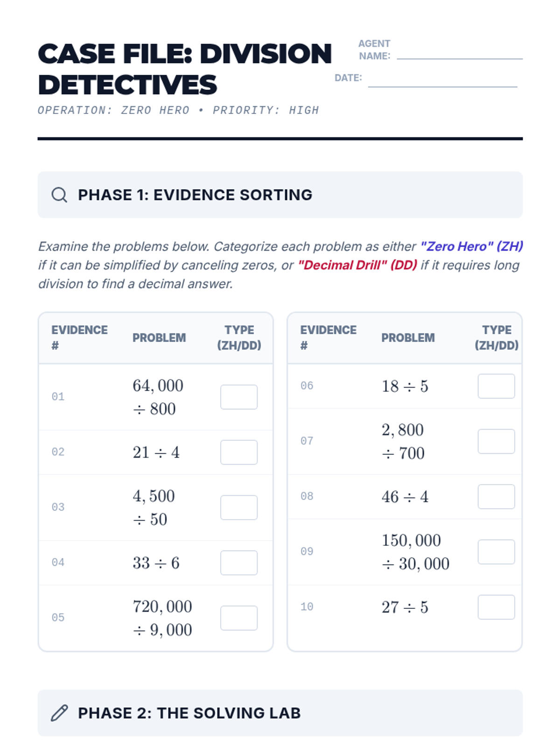Image resolution: width=560 pixels, height=747 pixels.
Task: Click the 150,000 ÷ 30,000 problem text
Action: (415, 552)
